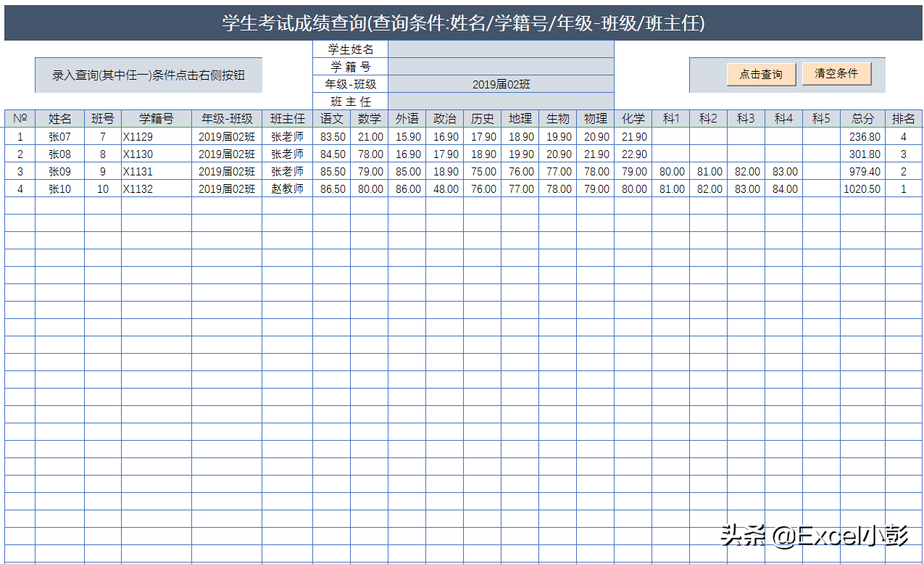Image resolution: width=924 pixels, height=564 pixels.
Task: Click 年级-班级 cell in 张08 row
Action: click(x=227, y=154)
